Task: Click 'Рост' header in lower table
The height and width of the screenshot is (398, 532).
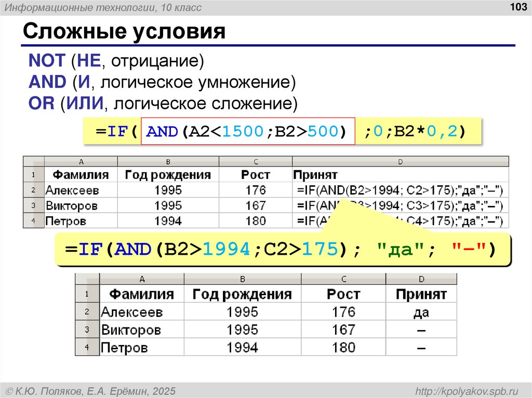Action: [x=343, y=294]
